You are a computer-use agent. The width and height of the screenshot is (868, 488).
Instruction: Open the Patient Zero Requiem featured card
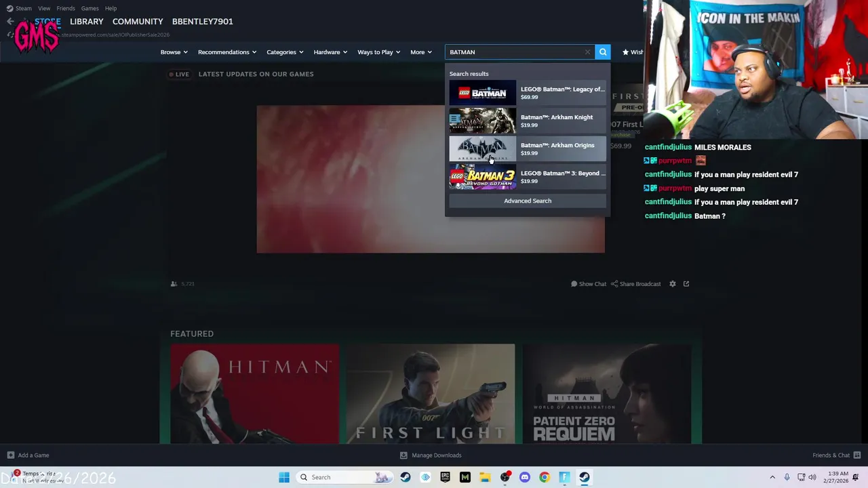coord(607,394)
